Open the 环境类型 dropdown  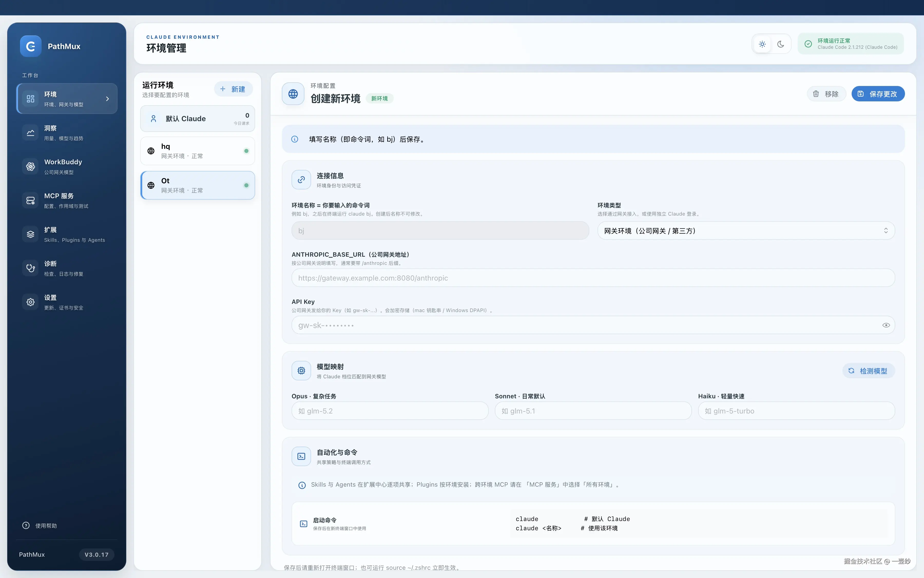point(746,231)
